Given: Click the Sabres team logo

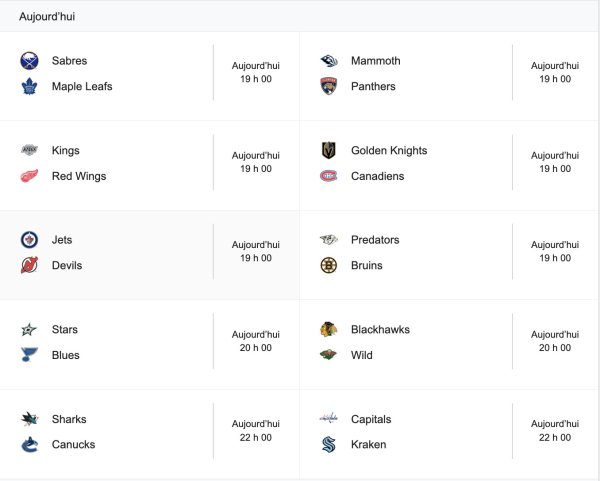Looking at the screenshot, I should 29,61.
